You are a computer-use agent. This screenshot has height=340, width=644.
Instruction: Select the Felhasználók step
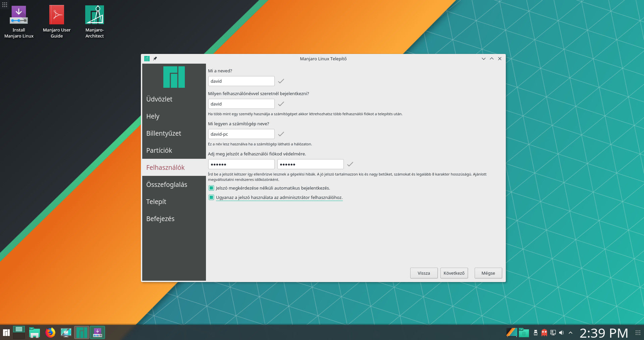tap(174, 167)
